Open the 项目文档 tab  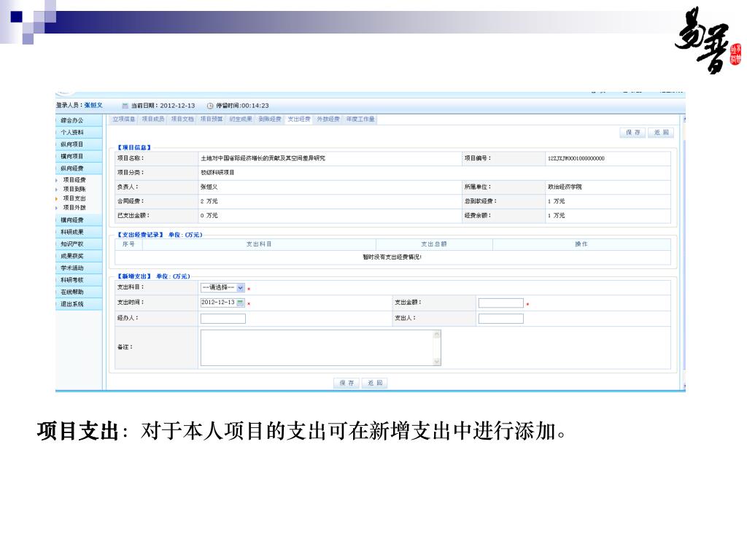pyautogui.click(x=182, y=119)
